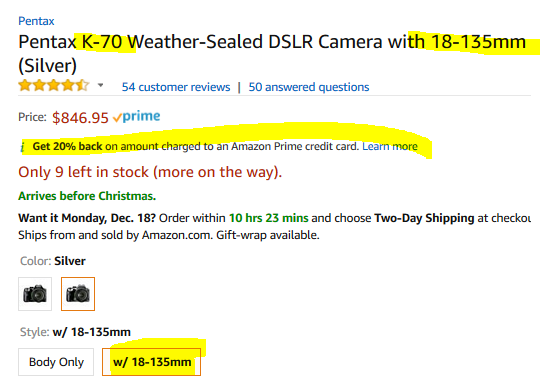Click Only 9 left in stock notice

tap(150, 172)
